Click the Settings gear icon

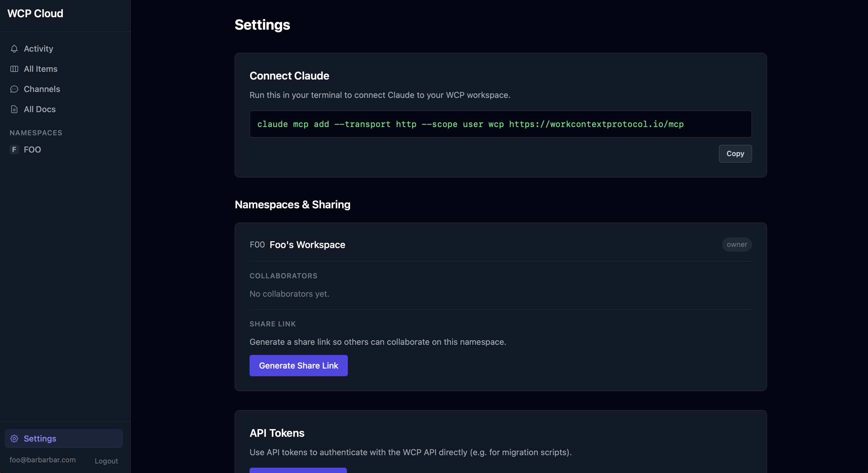click(x=14, y=439)
